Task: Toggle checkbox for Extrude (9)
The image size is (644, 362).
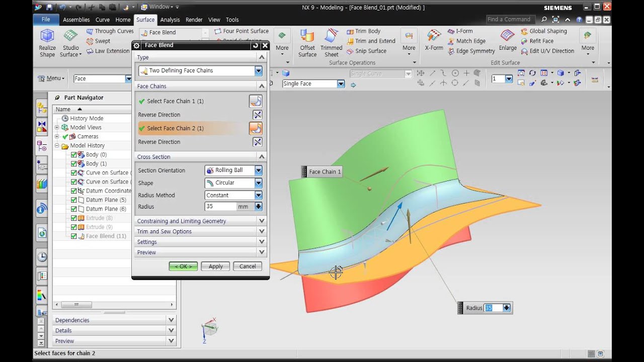Action: (74, 227)
